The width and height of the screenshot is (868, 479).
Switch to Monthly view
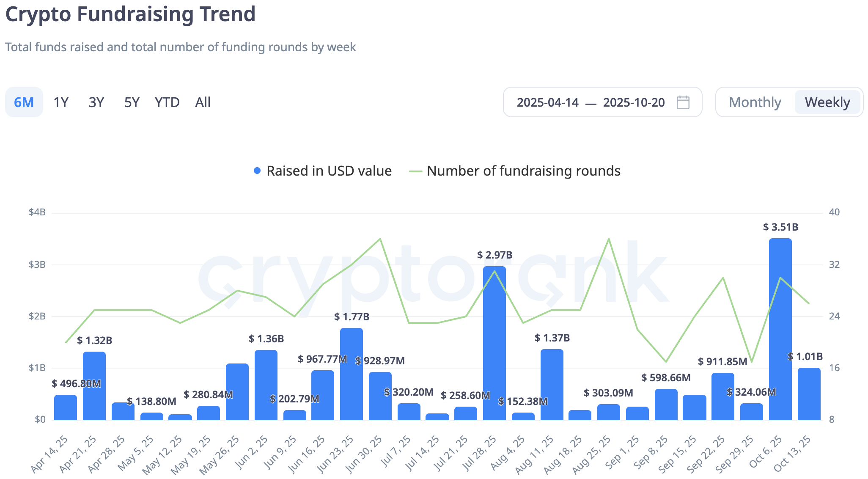[755, 102]
